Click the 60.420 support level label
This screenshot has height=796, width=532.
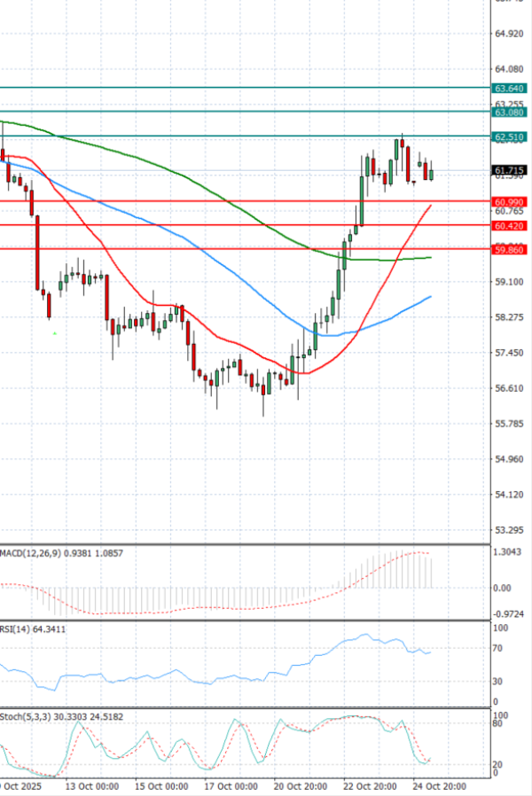(x=509, y=226)
